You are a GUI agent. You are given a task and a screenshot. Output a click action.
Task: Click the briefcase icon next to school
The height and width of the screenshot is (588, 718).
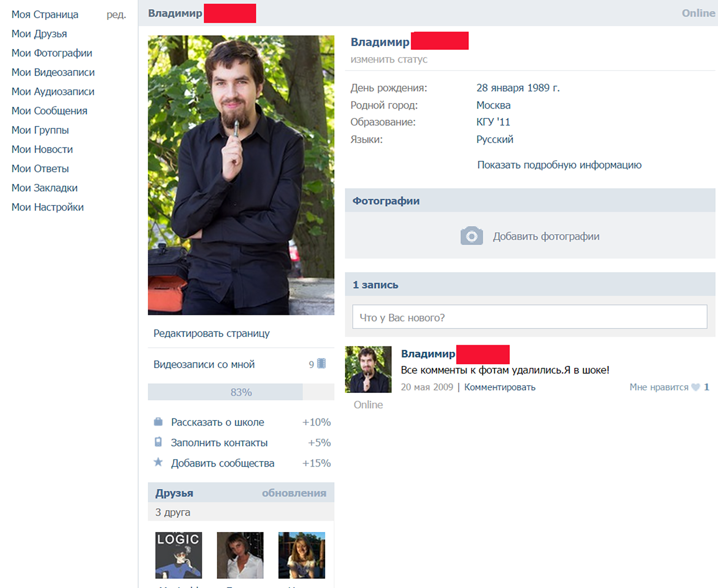point(158,422)
